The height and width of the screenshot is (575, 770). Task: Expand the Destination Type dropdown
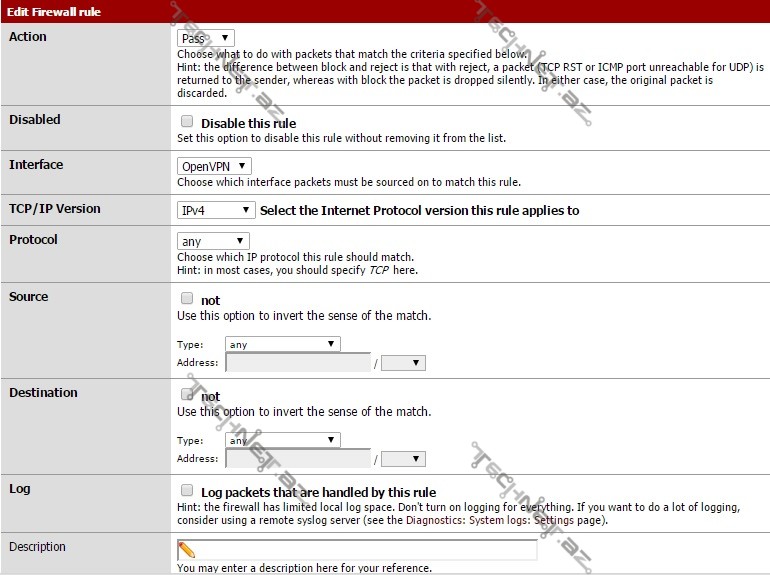coord(283,440)
